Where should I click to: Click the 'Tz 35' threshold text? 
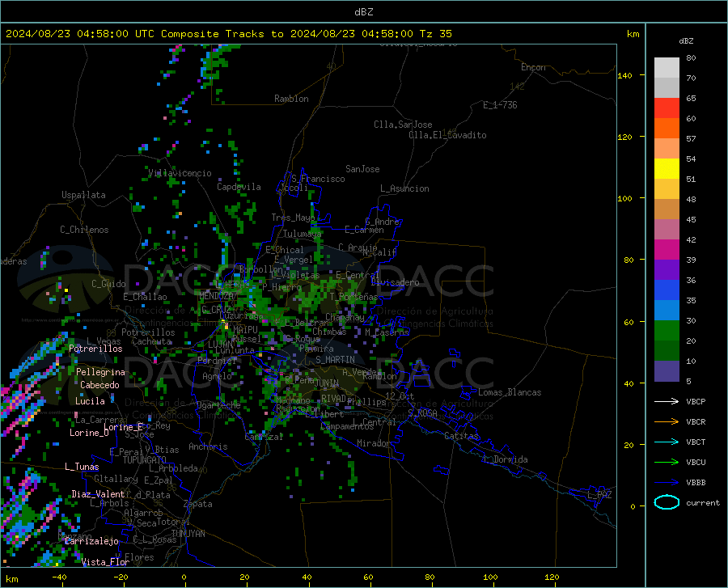pyautogui.click(x=435, y=34)
